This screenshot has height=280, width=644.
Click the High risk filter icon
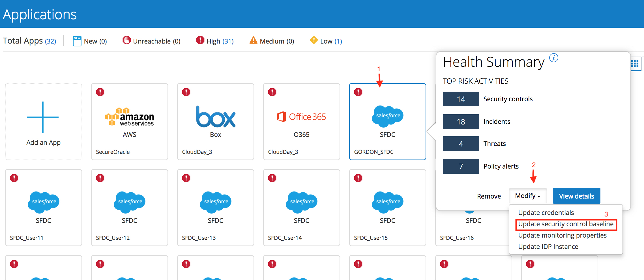pos(200,40)
